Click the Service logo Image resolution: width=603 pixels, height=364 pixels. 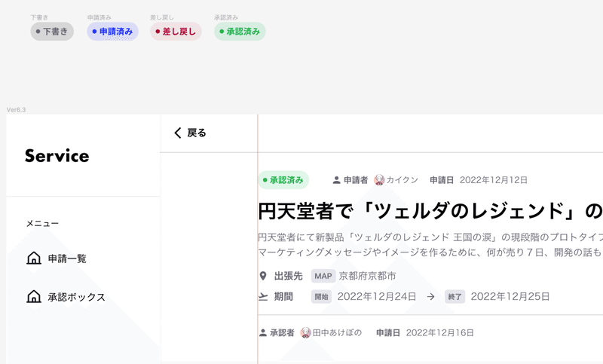pyautogui.click(x=57, y=156)
